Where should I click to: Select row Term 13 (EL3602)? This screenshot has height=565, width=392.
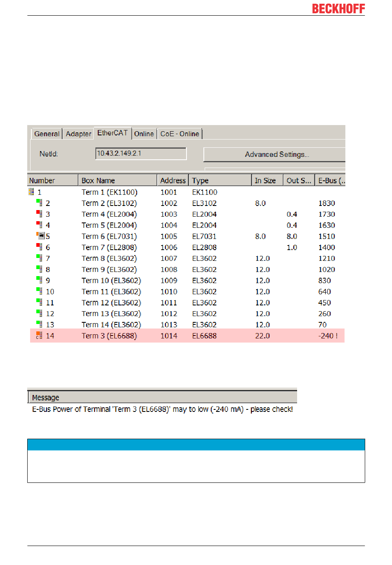click(187, 314)
